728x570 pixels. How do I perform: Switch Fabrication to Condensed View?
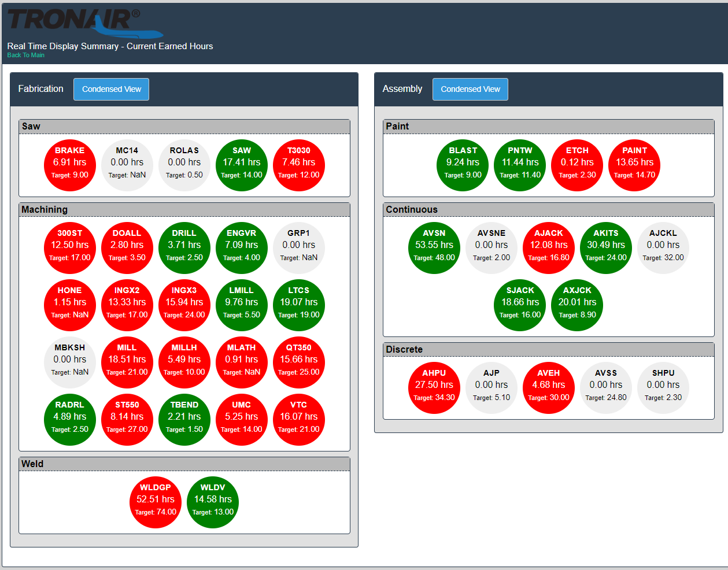(111, 89)
